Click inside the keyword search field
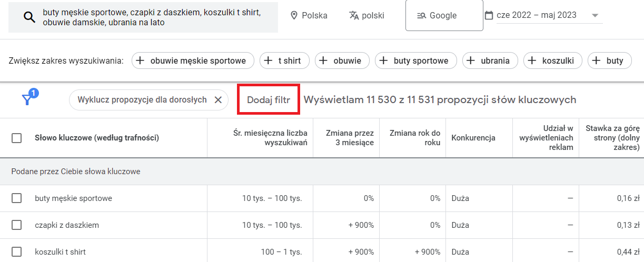 [143, 17]
